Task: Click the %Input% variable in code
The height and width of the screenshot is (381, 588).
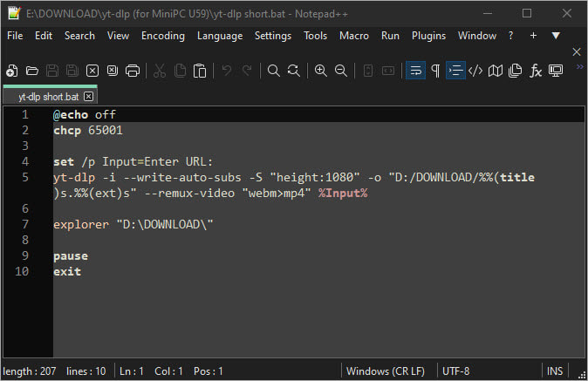Action: (x=343, y=194)
